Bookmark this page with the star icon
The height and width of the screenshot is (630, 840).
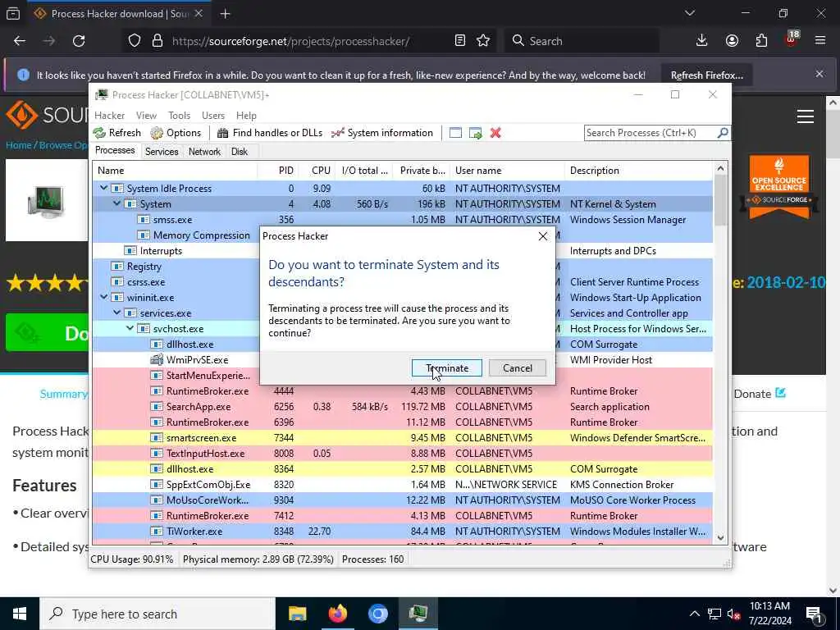[483, 41]
